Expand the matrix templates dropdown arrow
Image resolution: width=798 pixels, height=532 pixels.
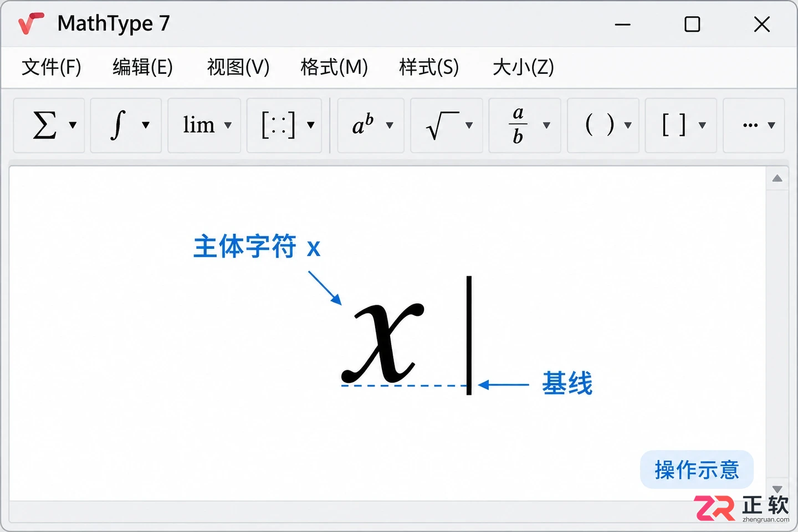pyautogui.click(x=311, y=125)
